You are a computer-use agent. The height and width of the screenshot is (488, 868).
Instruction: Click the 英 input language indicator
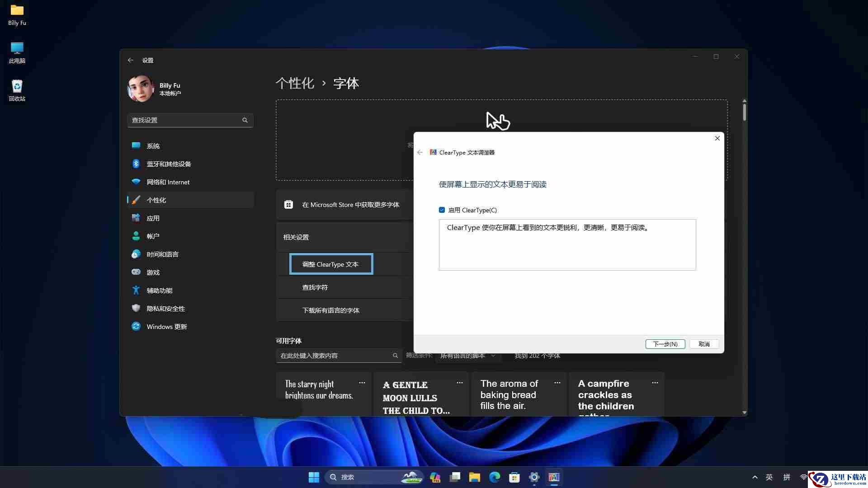click(769, 477)
